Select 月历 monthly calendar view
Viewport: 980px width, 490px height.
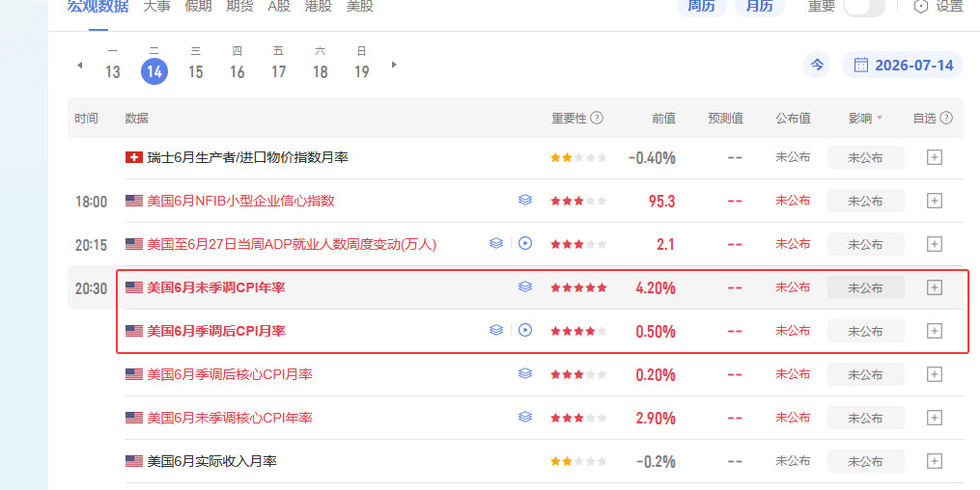[759, 6]
